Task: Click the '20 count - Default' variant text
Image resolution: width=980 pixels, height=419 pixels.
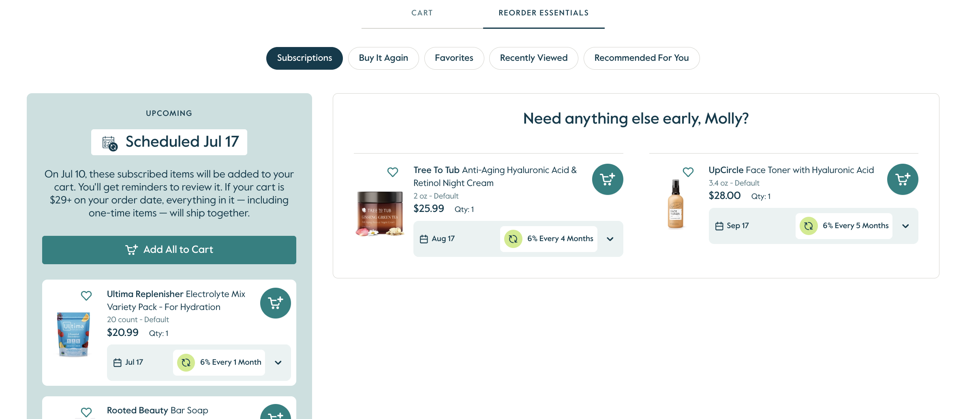Action: point(138,320)
